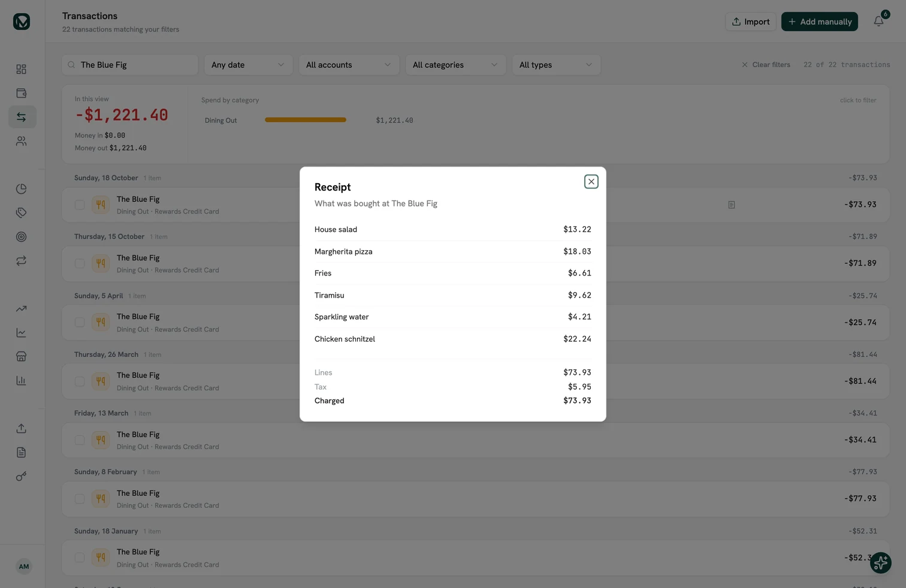Image resolution: width=906 pixels, height=588 pixels.
Task: Tick checkbox for 18 October Blue Fig transaction
Action: [x=80, y=205]
